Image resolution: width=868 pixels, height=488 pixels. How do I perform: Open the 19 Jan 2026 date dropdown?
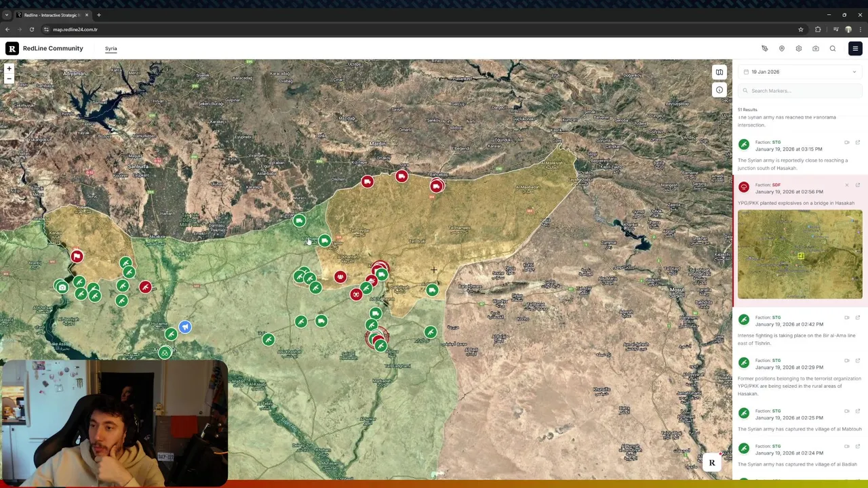[800, 72]
